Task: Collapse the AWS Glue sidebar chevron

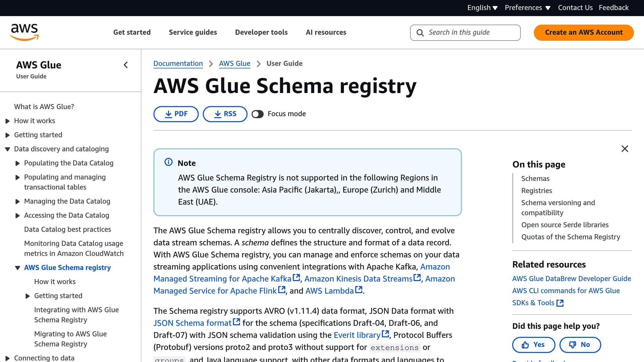Action: (x=126, y=65)
